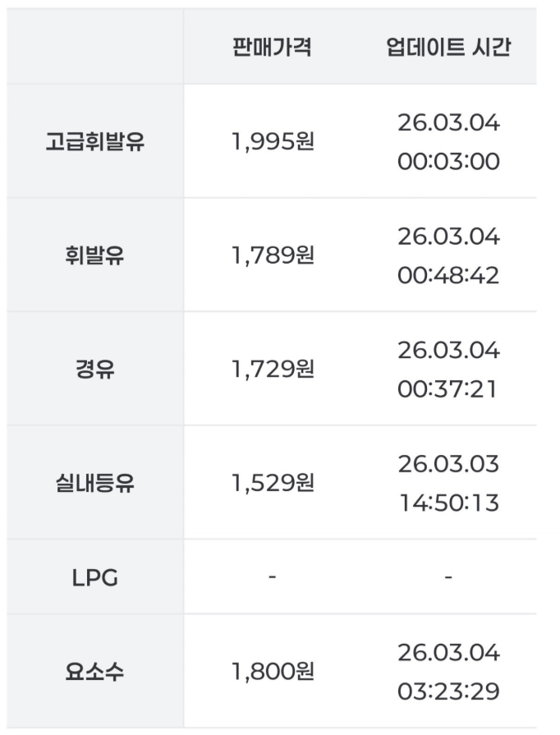Click the 00:48:42 update time
Screen dimensions: 560x735
point(448,274)
